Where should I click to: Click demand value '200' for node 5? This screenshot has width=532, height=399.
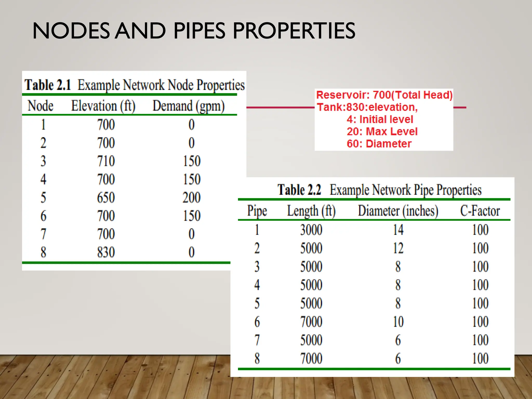pos(192,197)
